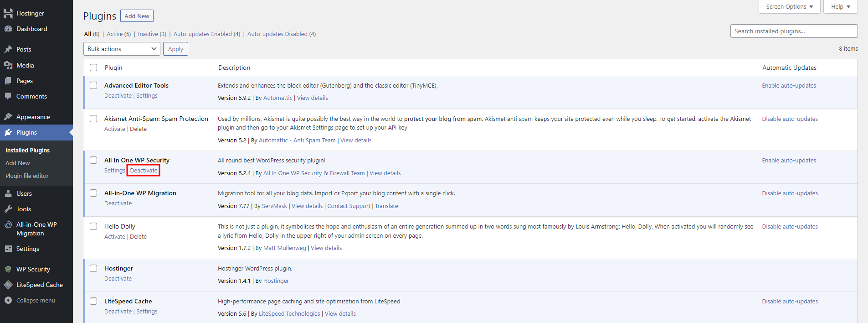Expand the Help tab

[x=840, y=7]
